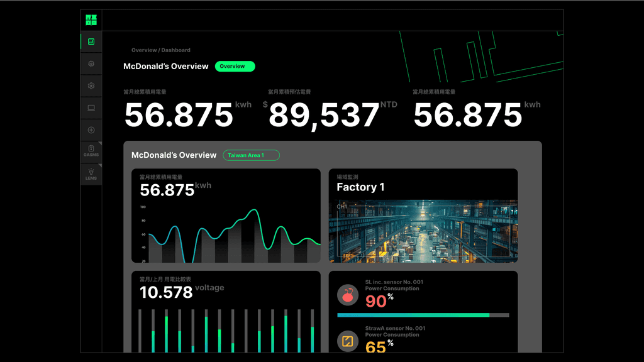Click the red SL inc. sensor icon
The width and height of the screenshot is (644, 362).
pos(348,295)
